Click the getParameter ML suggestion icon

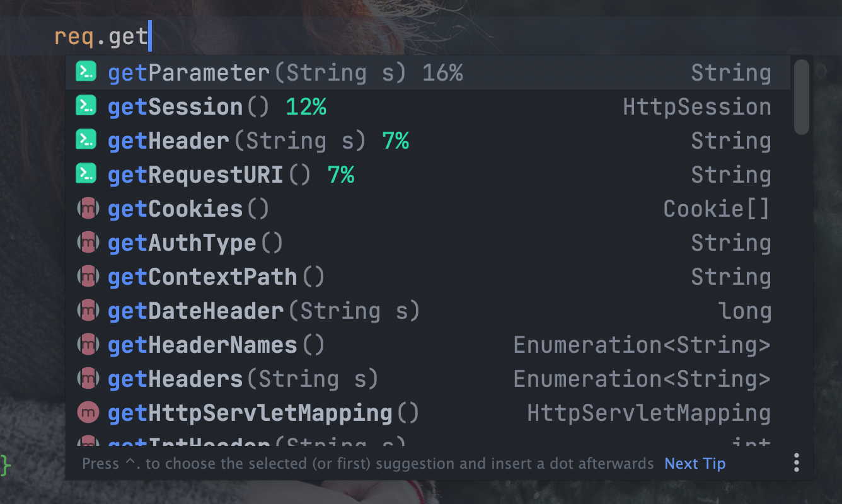click(86, 72)
